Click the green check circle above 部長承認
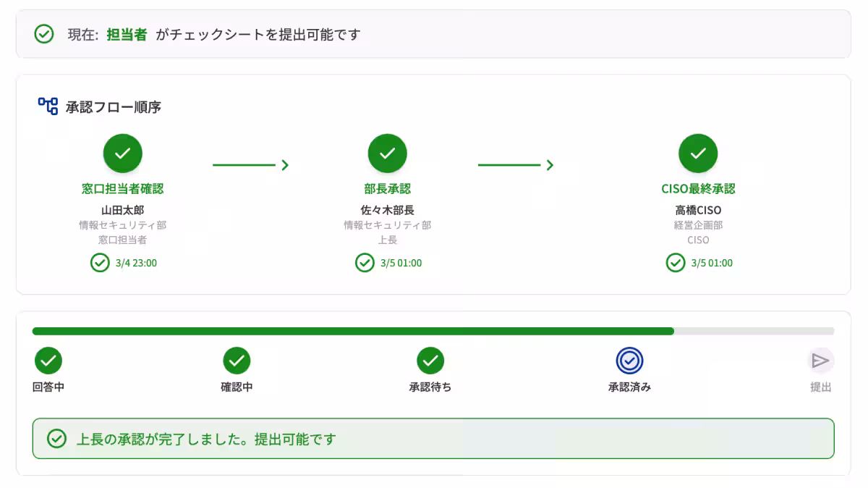Image resolution: width=868 pixels, height=488 pixels. tap(388, 153)
